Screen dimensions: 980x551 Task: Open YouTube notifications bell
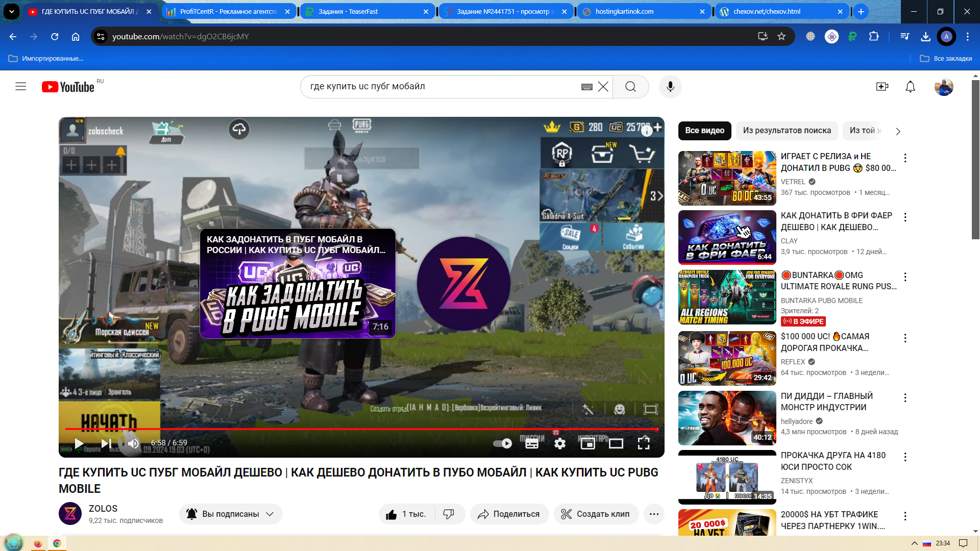pos(910,87)
